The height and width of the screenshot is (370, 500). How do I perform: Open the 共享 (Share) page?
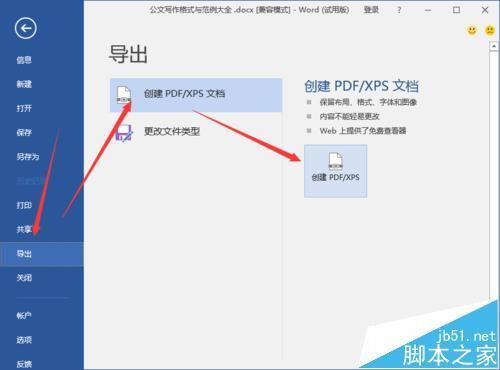click(x=24, y=229)
